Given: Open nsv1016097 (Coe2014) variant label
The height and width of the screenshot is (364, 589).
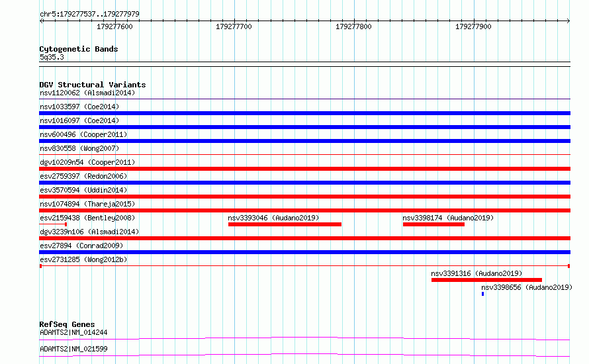Looking at the screenshot, I should [x=79, y=120].
